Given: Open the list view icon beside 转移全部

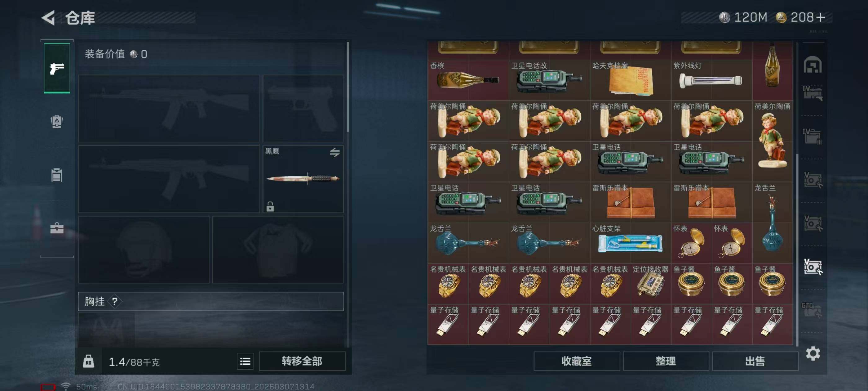Looking at the screenshot, I should (245, 362).
